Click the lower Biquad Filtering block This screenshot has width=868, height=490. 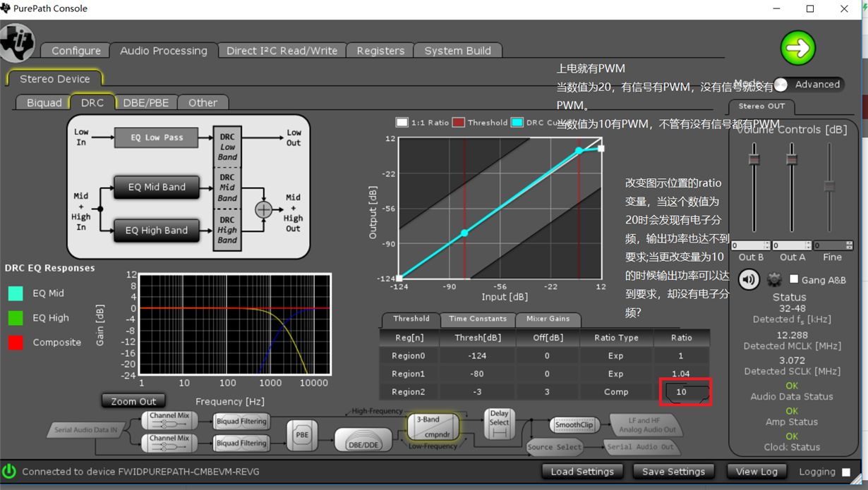pyautogui.click(x=241, y=443)
